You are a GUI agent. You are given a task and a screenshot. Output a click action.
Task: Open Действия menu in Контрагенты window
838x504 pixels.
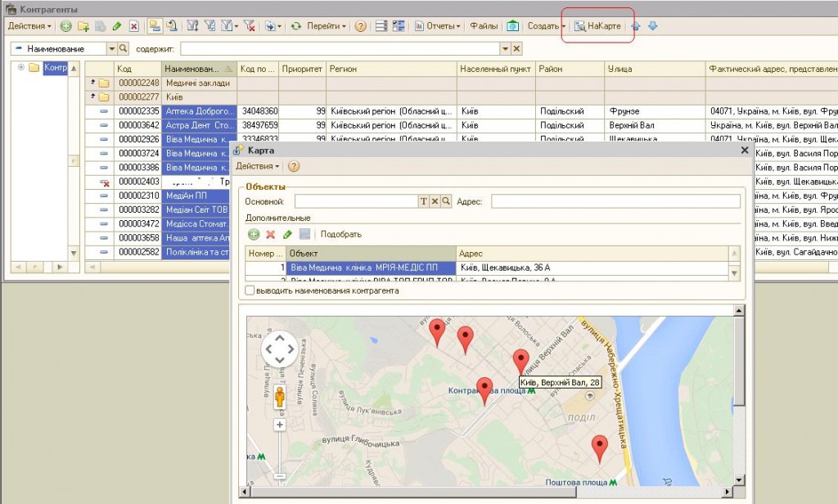pyautogui.click(x=29, y=25)
